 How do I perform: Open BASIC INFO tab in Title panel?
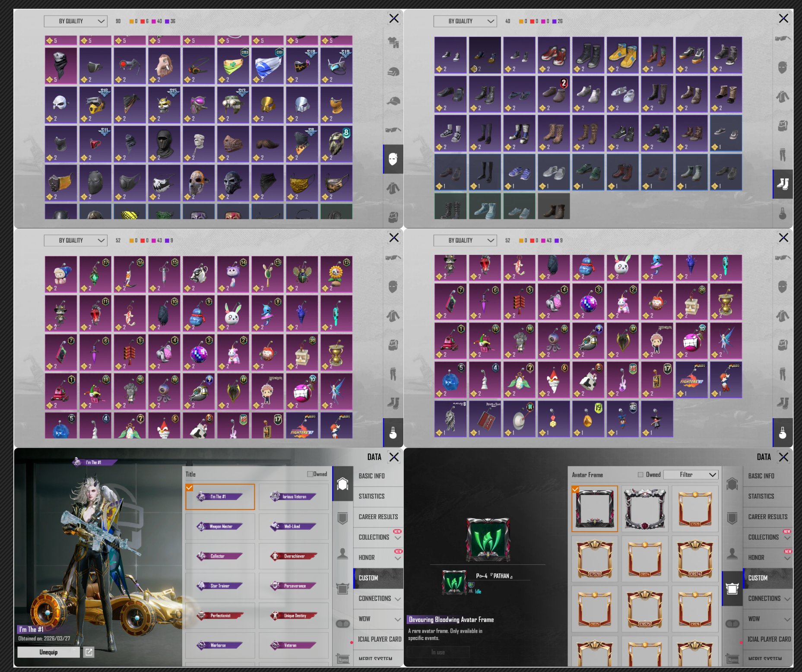378,476
